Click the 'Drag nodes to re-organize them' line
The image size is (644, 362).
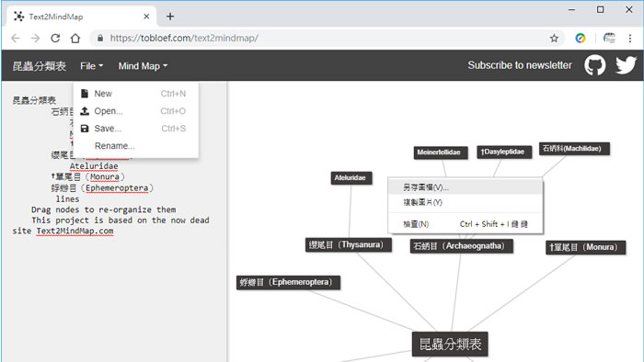(103, 209)
